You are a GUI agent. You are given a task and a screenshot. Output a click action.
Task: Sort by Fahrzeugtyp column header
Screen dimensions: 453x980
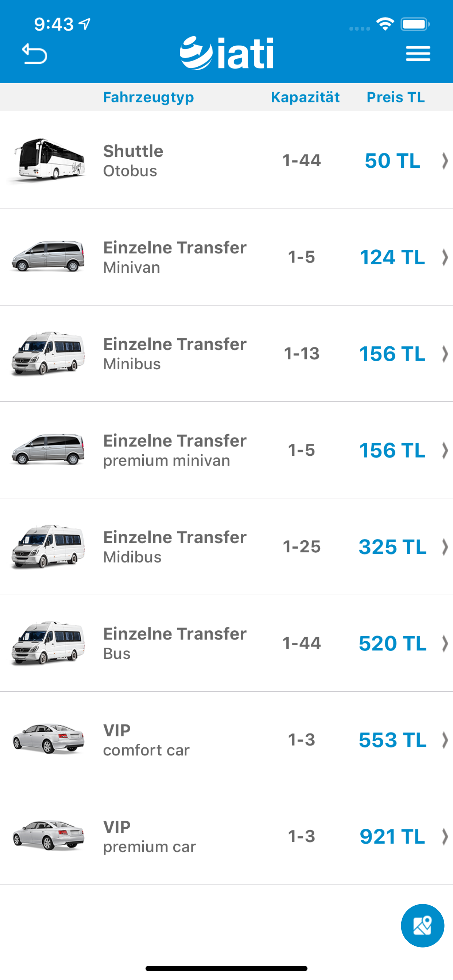click(148, 97)
